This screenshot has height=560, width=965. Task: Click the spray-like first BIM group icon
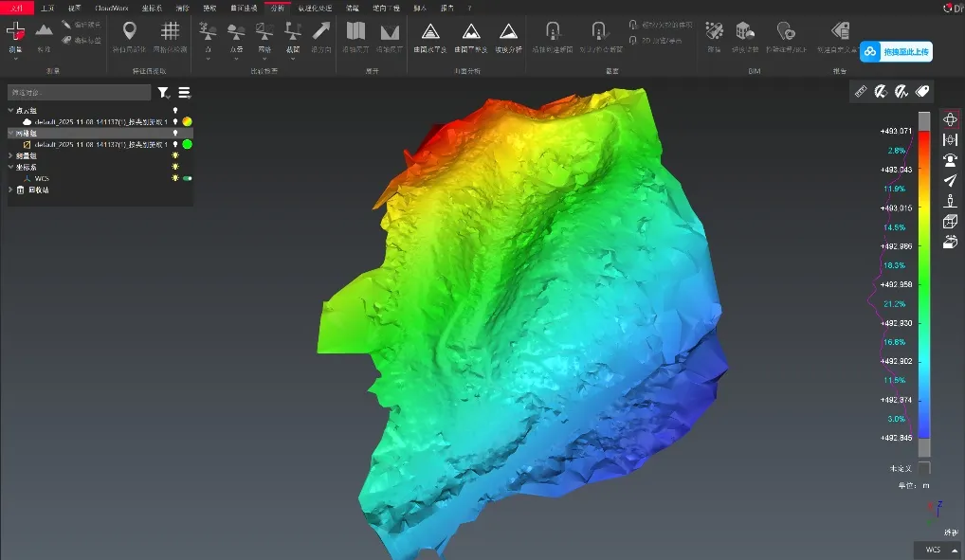pyautogui.click(x=714, y=30)
